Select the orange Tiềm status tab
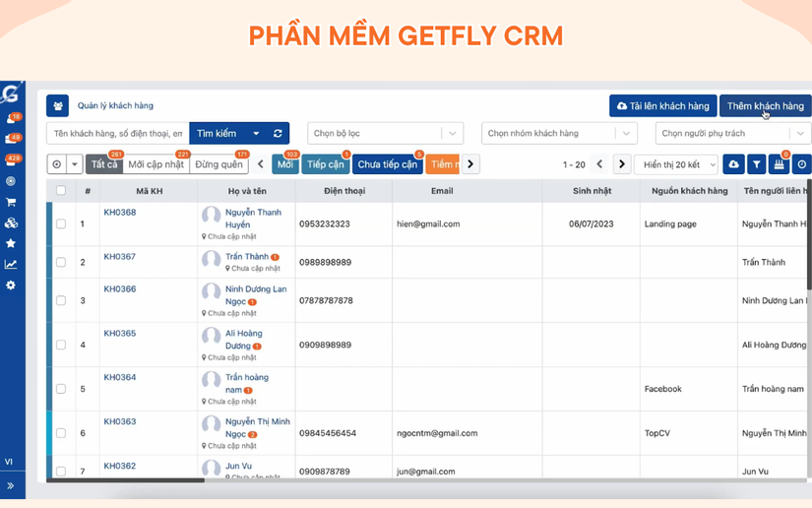 442,164
